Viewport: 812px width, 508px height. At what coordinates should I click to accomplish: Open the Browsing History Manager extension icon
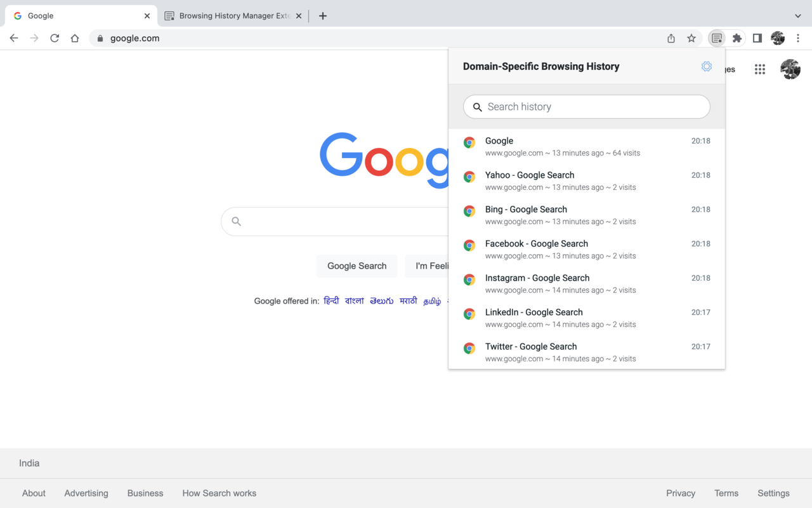click(717, 38)
